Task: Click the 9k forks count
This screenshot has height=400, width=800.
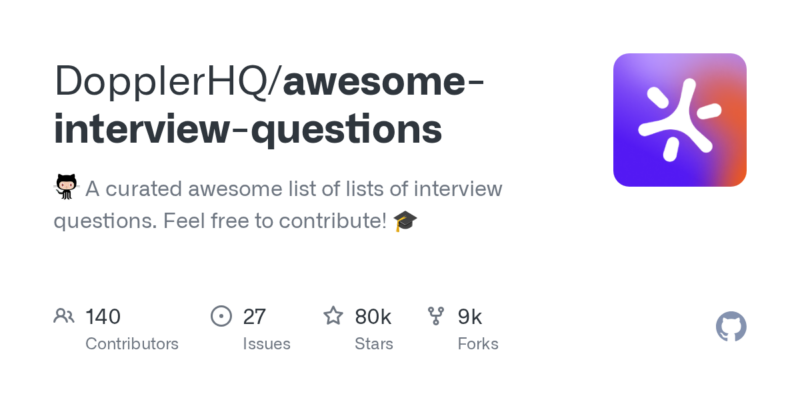Action: 470,317
